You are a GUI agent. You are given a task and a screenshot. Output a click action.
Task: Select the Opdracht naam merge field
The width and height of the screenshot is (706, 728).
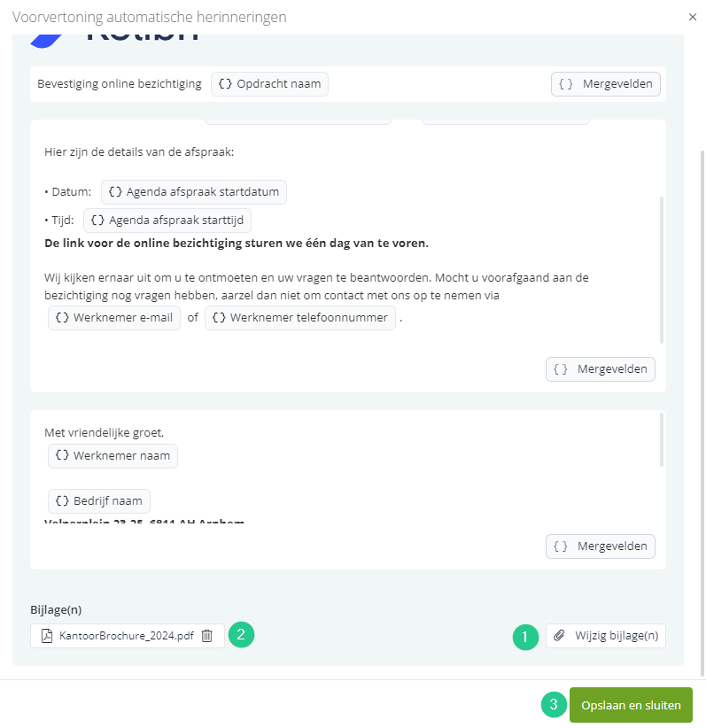point(269,84)
